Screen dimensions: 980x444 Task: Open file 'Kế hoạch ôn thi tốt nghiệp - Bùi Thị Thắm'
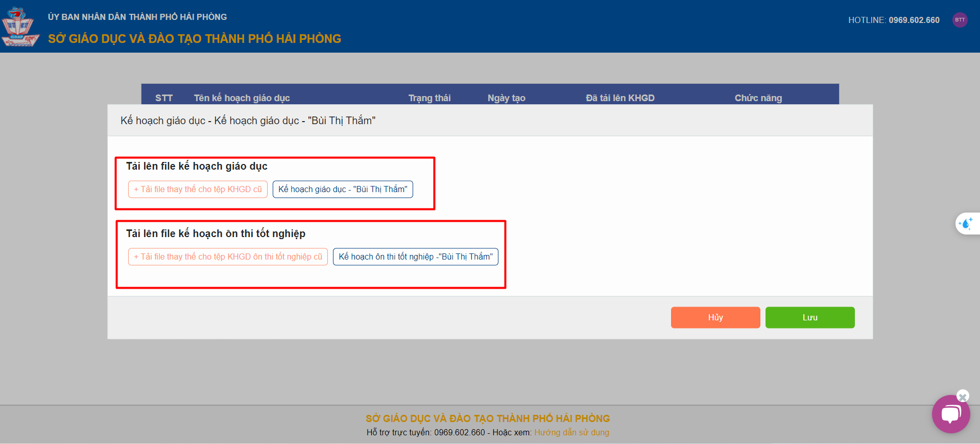[415, 257]
